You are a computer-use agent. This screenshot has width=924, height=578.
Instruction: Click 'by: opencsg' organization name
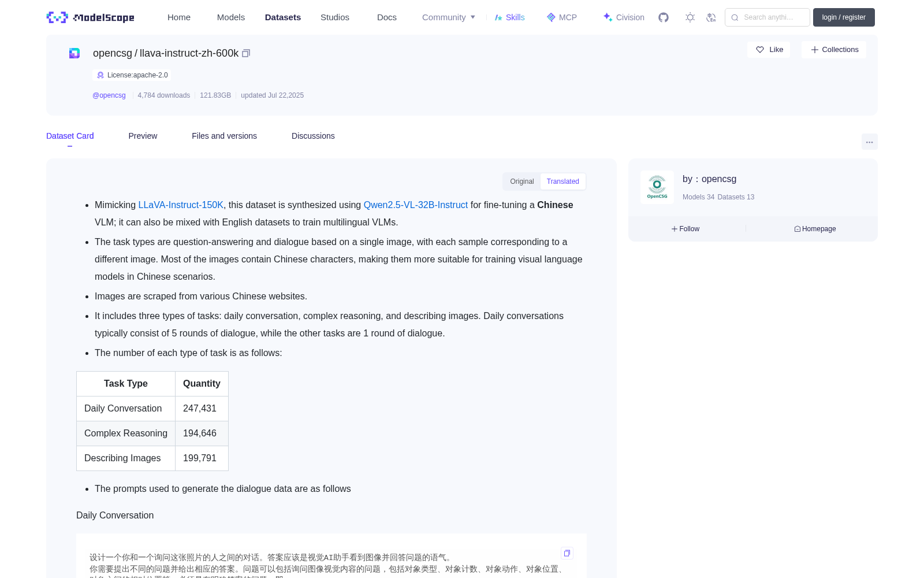pyautogui.click(x=709, y=179)
